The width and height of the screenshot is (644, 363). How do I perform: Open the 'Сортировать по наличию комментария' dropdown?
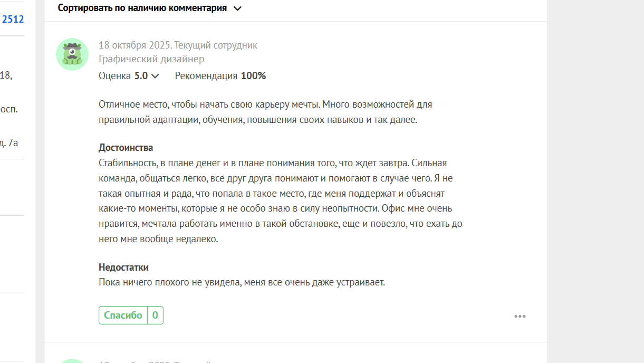point(142,8)
